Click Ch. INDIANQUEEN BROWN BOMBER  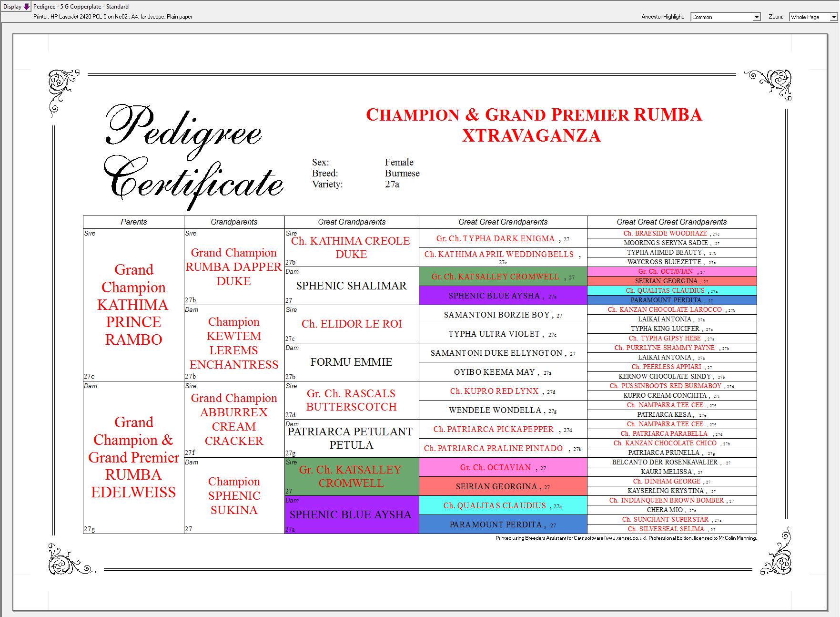[x=672, y=500]
